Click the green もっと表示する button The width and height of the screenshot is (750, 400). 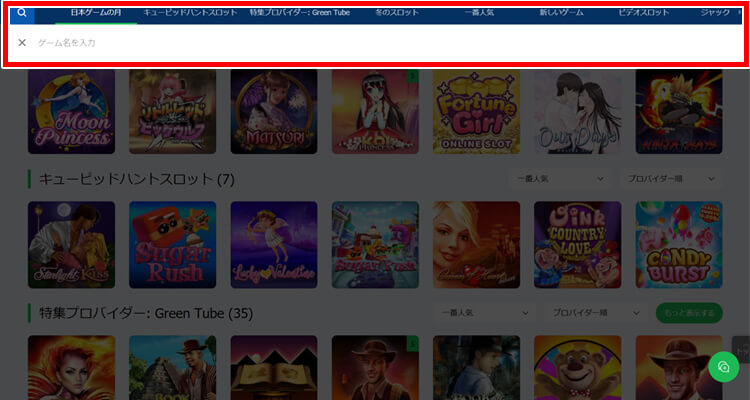tap(689, 313)
